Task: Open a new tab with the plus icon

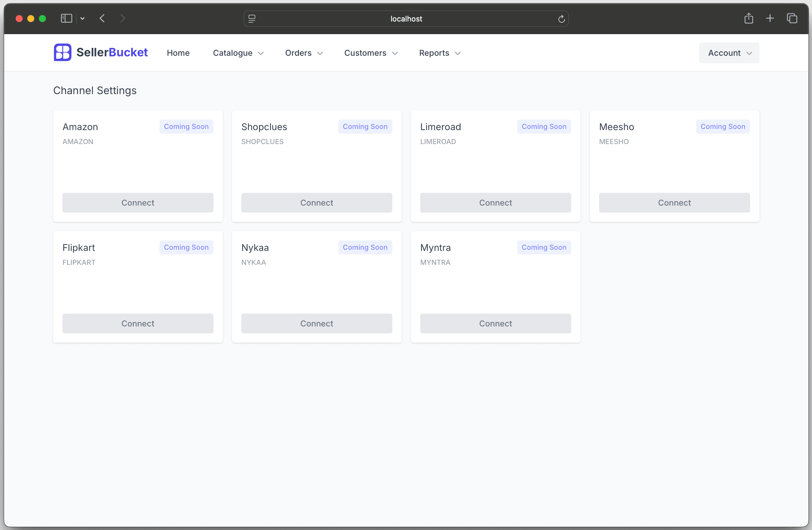Action: (x=770, y=18)
